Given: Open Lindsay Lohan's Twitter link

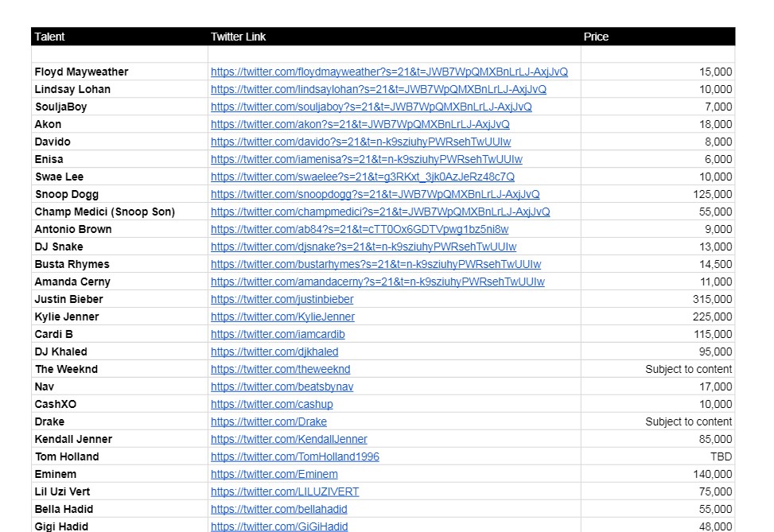Looking at the screenshot, I should coord(378,89).
